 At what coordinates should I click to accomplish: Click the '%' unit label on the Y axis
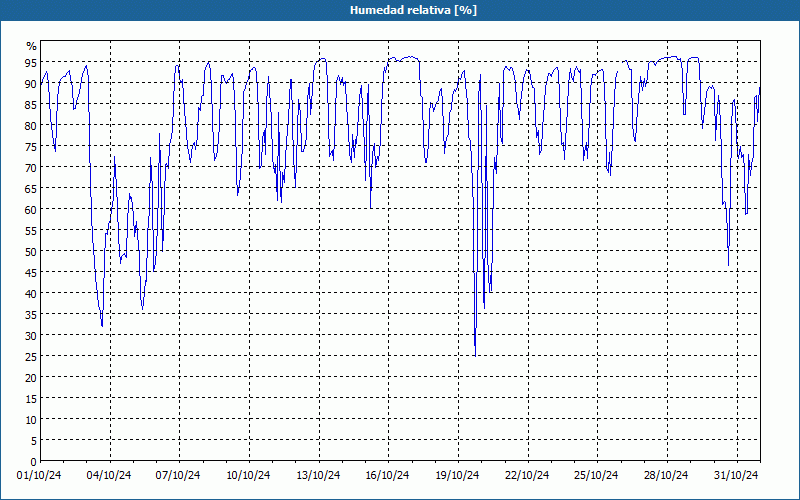click(x=32, y=46)
